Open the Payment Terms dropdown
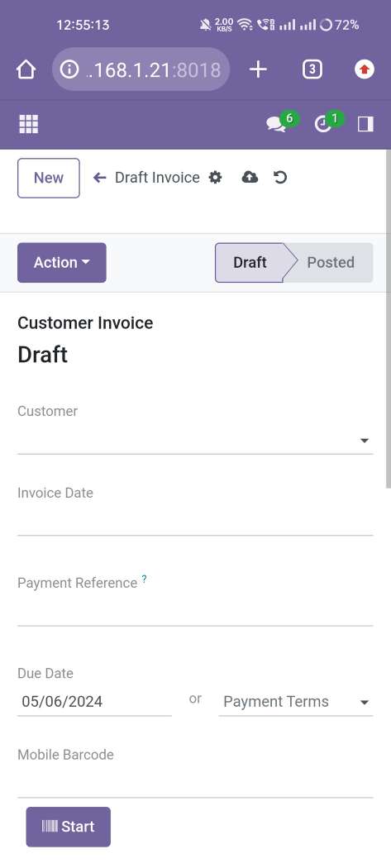The image size is (391, 868). pos(296,702)
